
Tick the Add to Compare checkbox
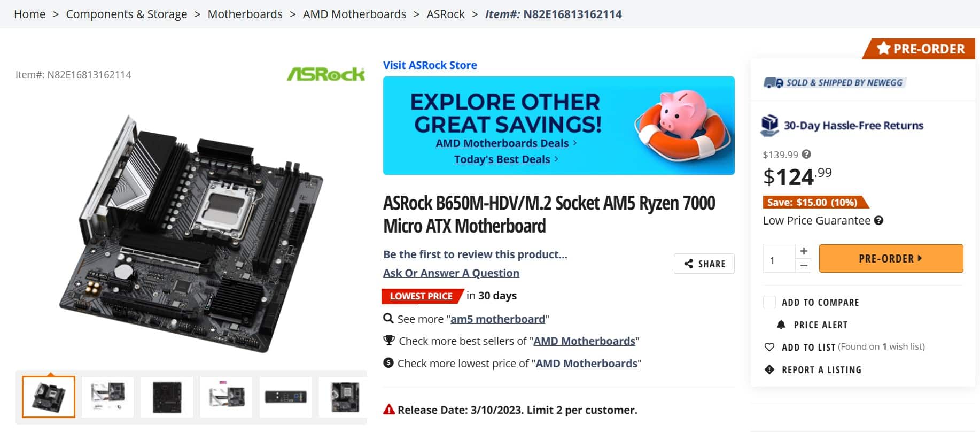coord(769,302)
